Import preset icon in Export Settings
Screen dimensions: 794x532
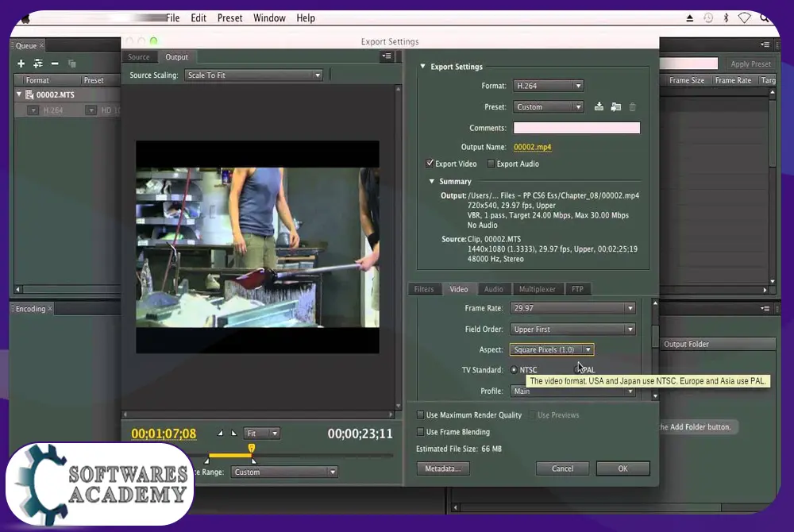click(616, 107)
